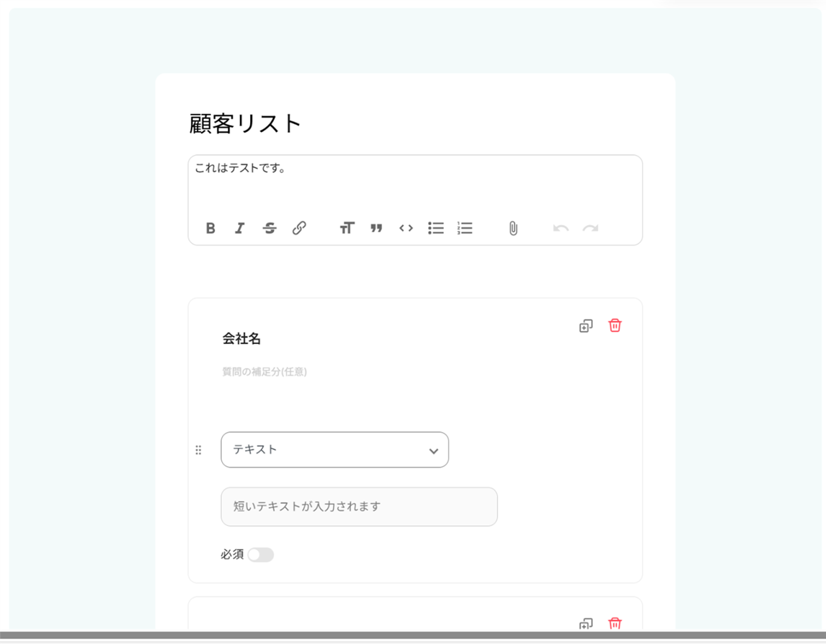Image resolution: width=826 pixels, height=644 pixels.
Task: Edit the 会社名 question title
Action: pos(242,339)
